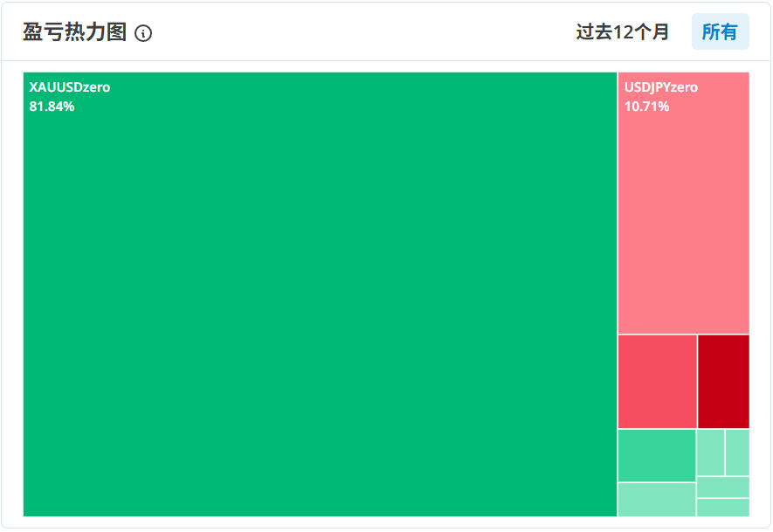Click the 10.71% percentage label
This screenshot has width=773, height=532.
646,107
